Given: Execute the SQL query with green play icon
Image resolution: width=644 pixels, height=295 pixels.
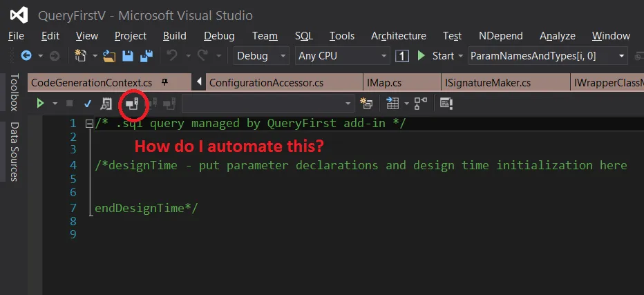Looking at the screenshot, I should (x=40, y=104).
